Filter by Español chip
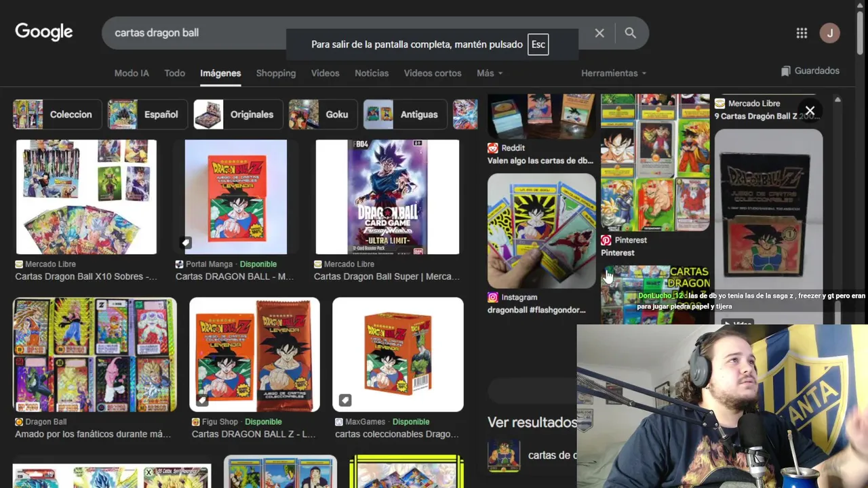This screenshot has height=488, width=868. 147,115
